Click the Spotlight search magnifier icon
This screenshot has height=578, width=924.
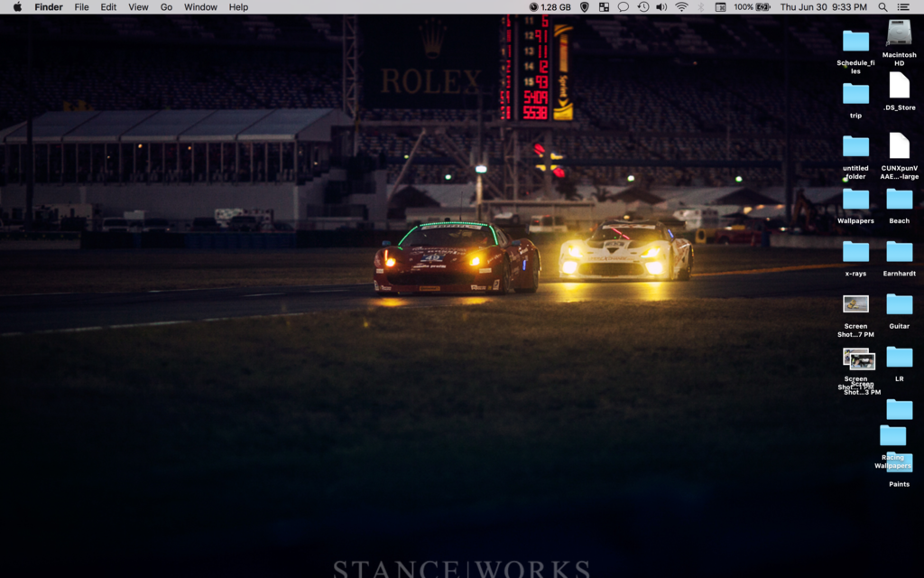(882, 7)
